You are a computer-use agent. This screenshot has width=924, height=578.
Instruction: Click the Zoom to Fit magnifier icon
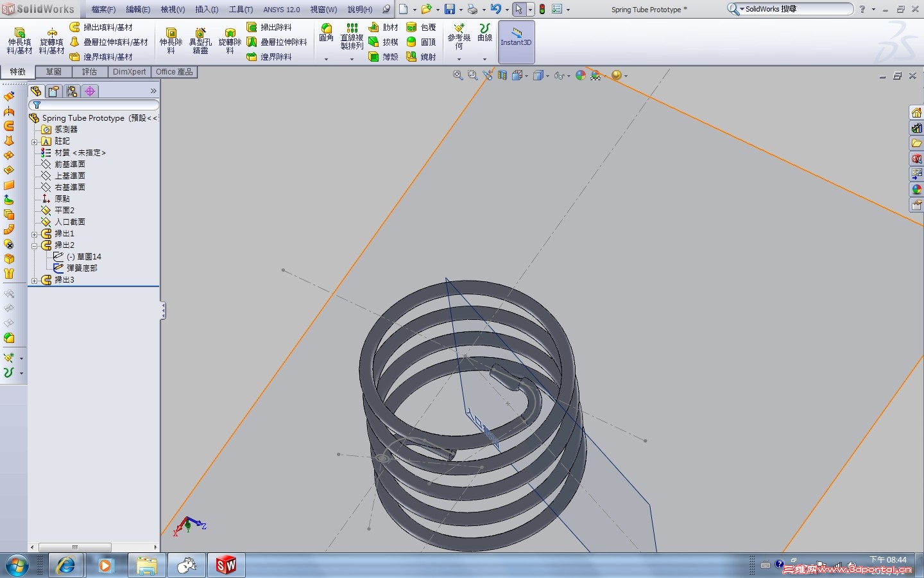[458, 75]
